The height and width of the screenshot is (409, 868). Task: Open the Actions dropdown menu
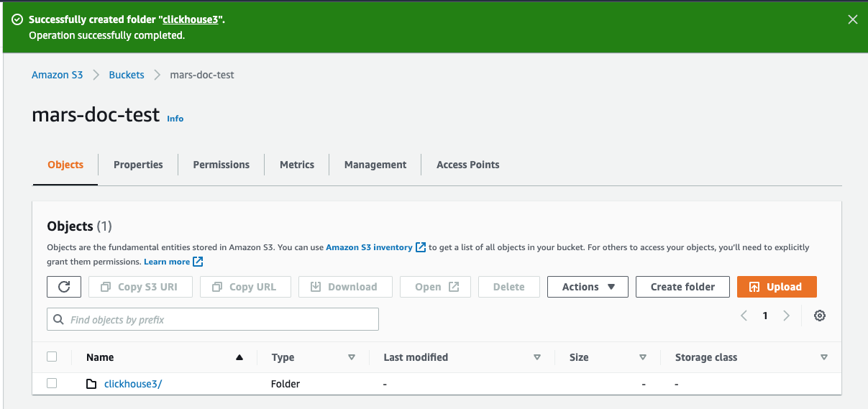[588, 287]
